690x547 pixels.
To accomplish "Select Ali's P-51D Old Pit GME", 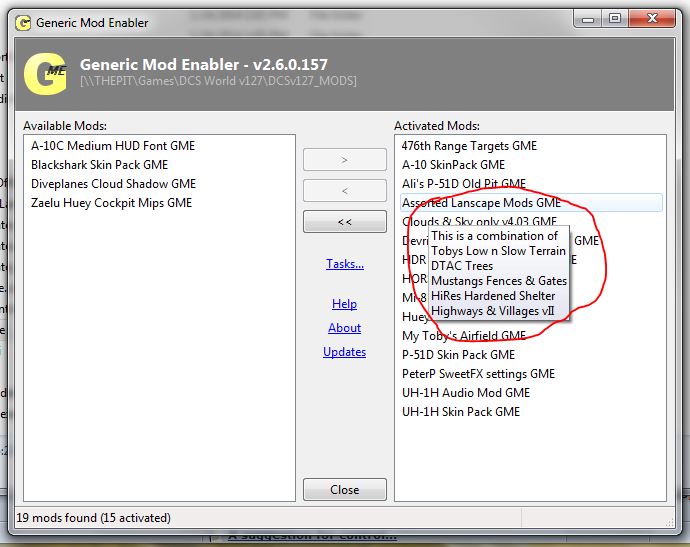I will click(464, 184).
